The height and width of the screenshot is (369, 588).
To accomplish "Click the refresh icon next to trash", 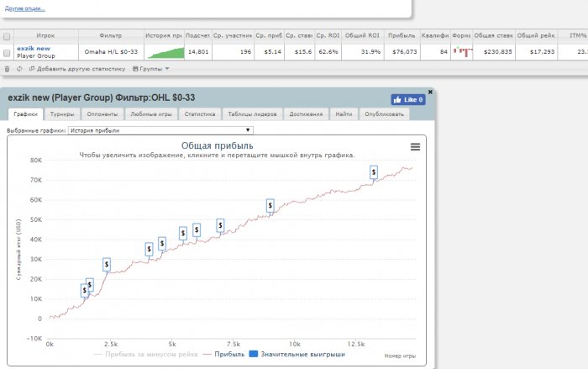I will pyautogui.click(x=19, y=69).
